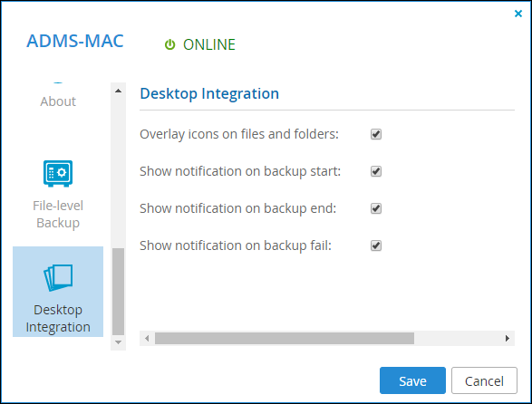Click the ADMS-MAC computer name title
Image resolution: width=532 pixels, height=404 pixels.
click(75, 41)
